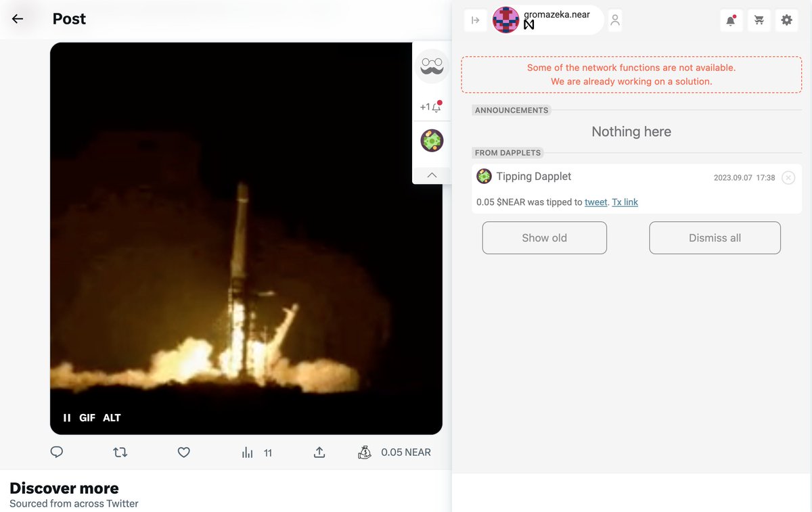This screenshot has width=812, height=512.
Task: Click the 11 views count
Action: (x=268, y=453)
